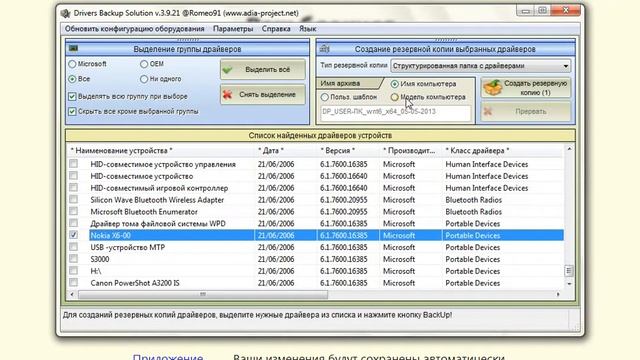640x360 pixels.
Task: Click Создать резервную копию (1) button
Action: (526, 88)
